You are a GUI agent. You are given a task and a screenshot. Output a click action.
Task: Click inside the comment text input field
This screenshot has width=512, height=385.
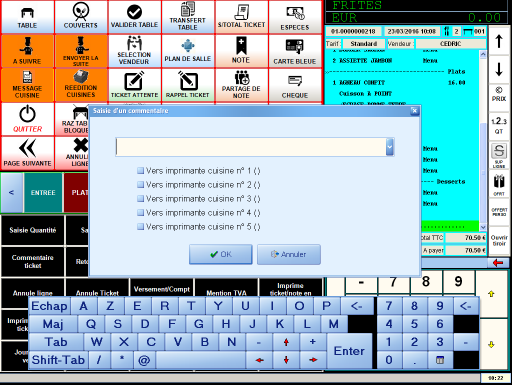(251, 147)
